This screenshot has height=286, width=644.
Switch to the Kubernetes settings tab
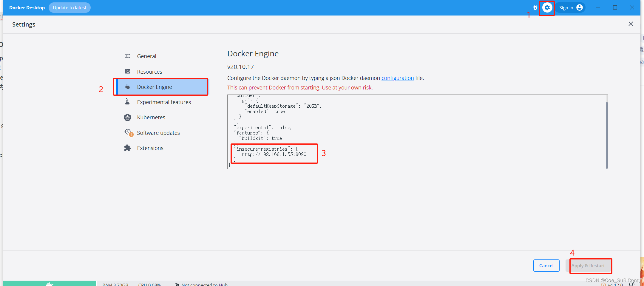point(151,117)
